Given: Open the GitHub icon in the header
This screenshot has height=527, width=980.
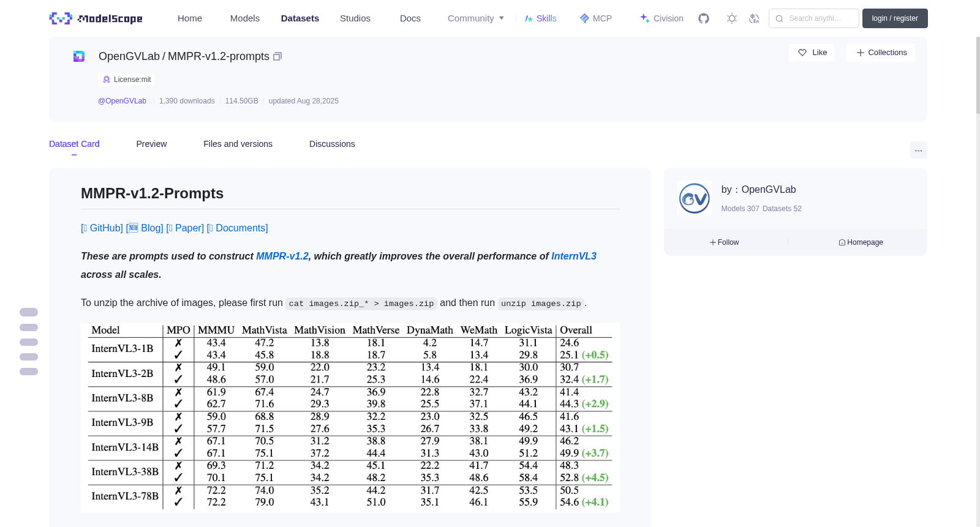Looking at the screenshot, I should click(704, 18).
